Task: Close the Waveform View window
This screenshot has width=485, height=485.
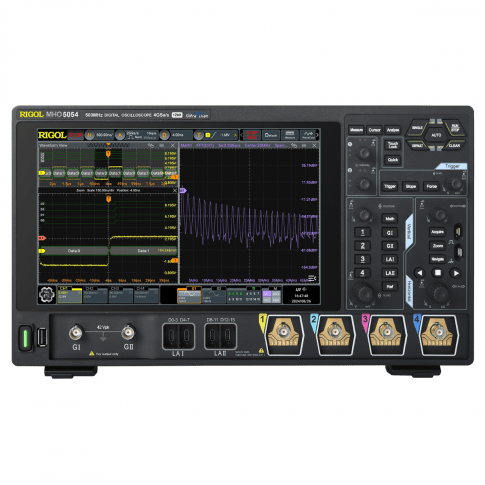Action: coord(173,146)
